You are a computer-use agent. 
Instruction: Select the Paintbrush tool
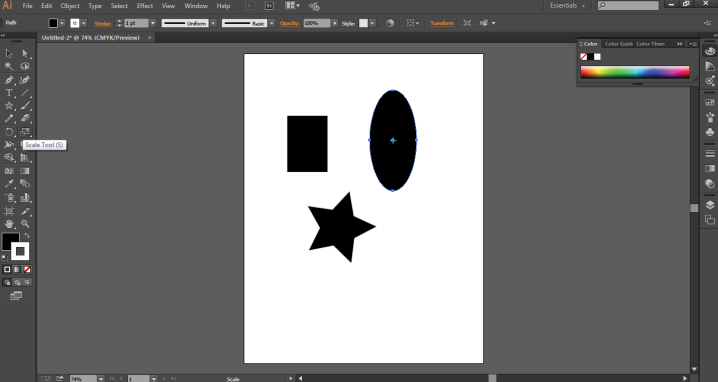tap(25, 105)
